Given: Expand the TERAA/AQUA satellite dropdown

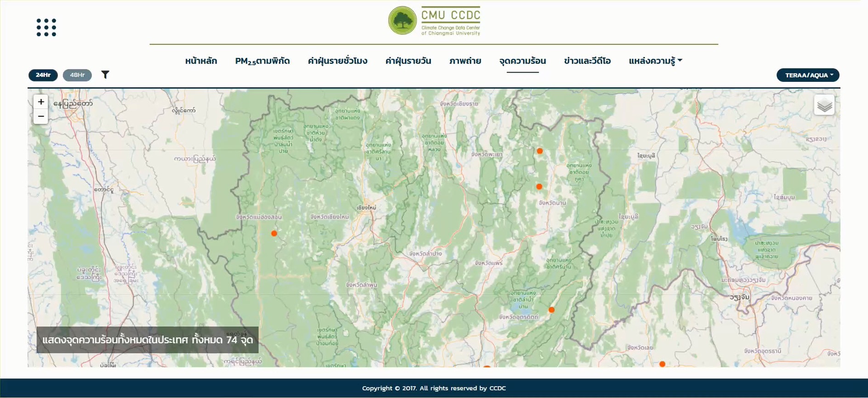Looking at the screenshot, I should [808, 75].
